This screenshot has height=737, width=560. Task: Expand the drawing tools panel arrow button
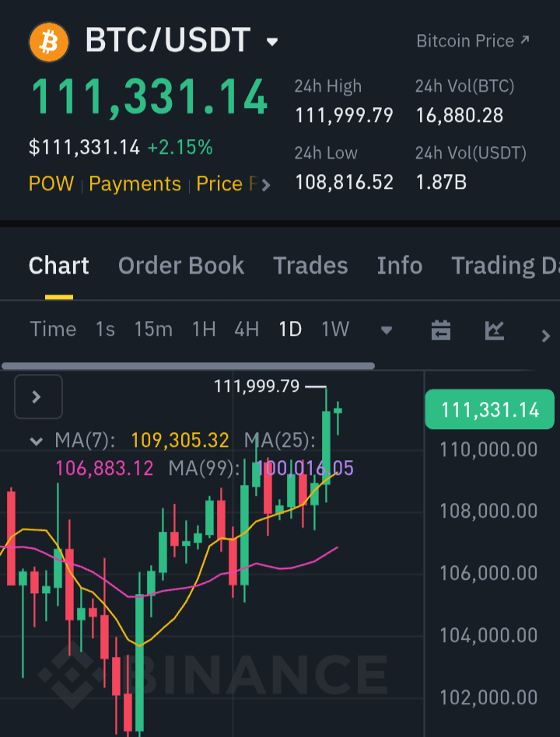click(x=38, y=396)
